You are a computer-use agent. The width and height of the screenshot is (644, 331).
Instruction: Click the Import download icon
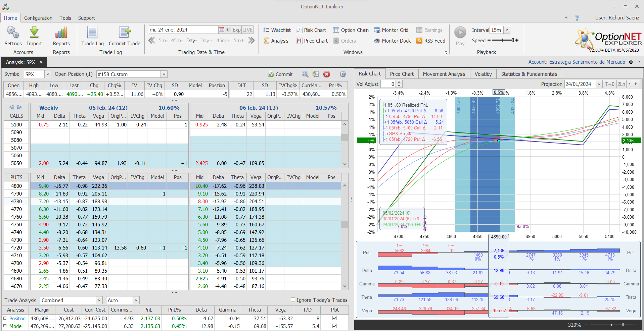[x=34, y=33]
